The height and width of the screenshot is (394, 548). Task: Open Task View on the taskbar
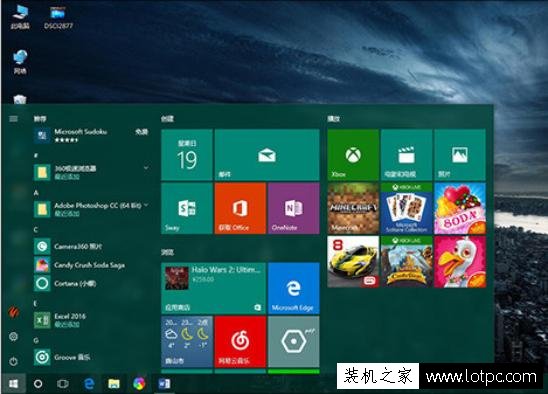coord(63,384)
